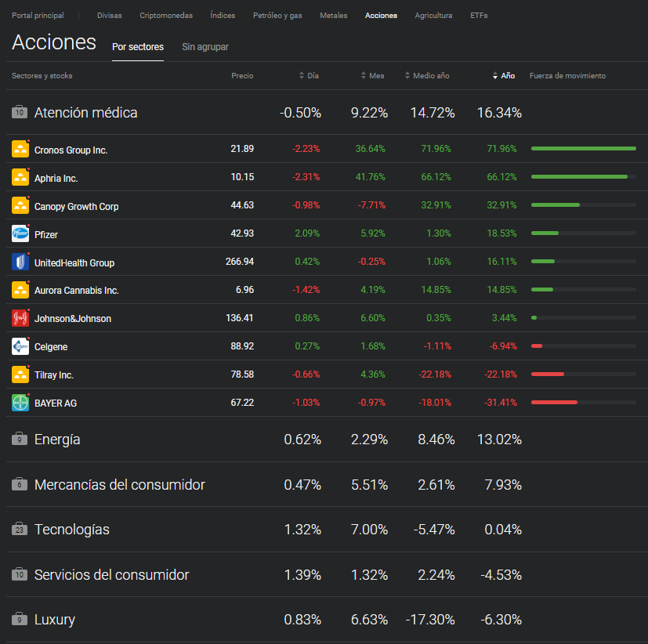Open the BAYER AG stock page
This screenshot has width=648, height=644.
[x=56, y=403]
